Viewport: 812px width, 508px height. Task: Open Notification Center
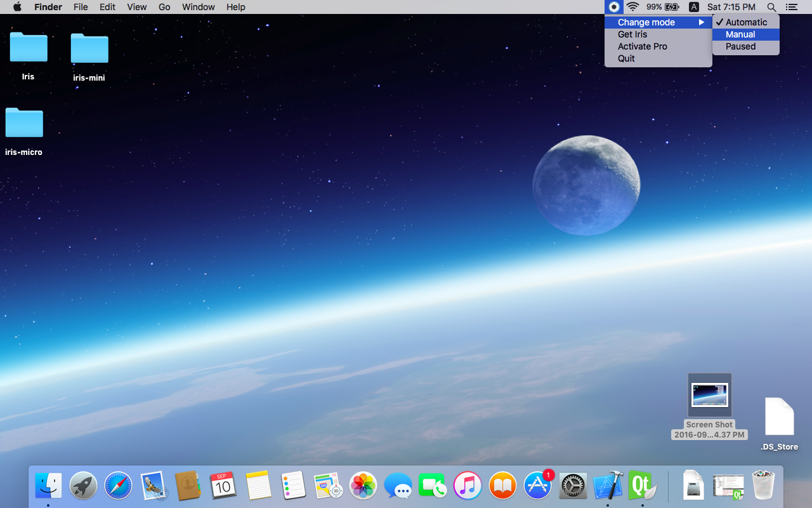pyautogui.click(x=791, y=7)
